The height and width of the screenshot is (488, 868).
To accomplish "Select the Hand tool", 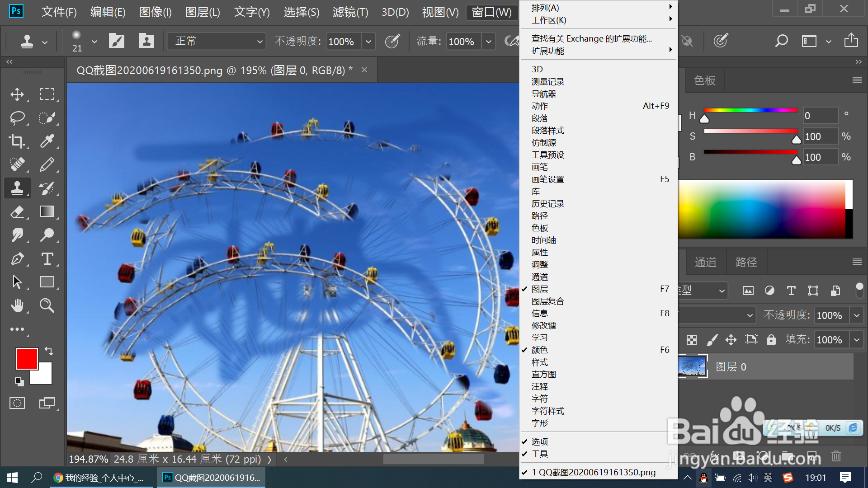I will (17, 305).
